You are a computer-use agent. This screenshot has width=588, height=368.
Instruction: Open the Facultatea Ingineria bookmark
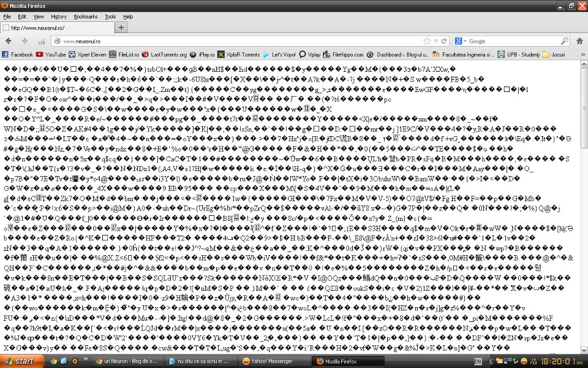[463, 55]
